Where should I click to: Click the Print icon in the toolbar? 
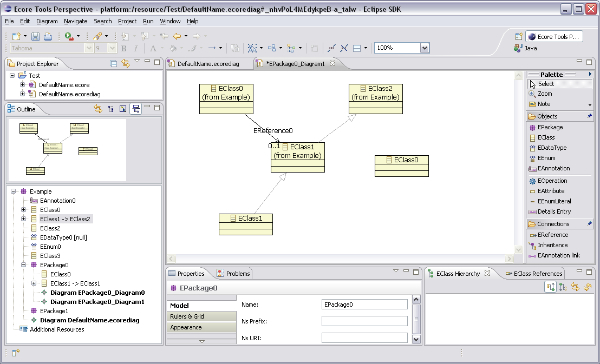point(48,36)
